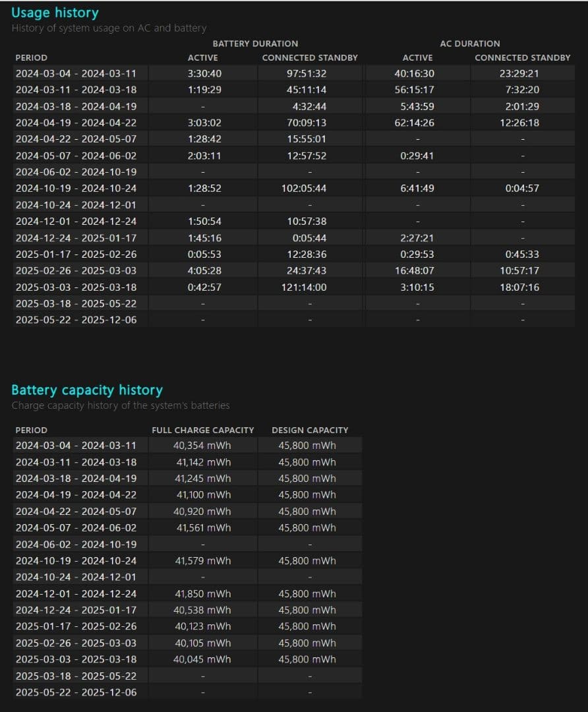Click the 40,354 mWh full charge value
The height and width of the screenshot is (712, 588).
(202, 446)
